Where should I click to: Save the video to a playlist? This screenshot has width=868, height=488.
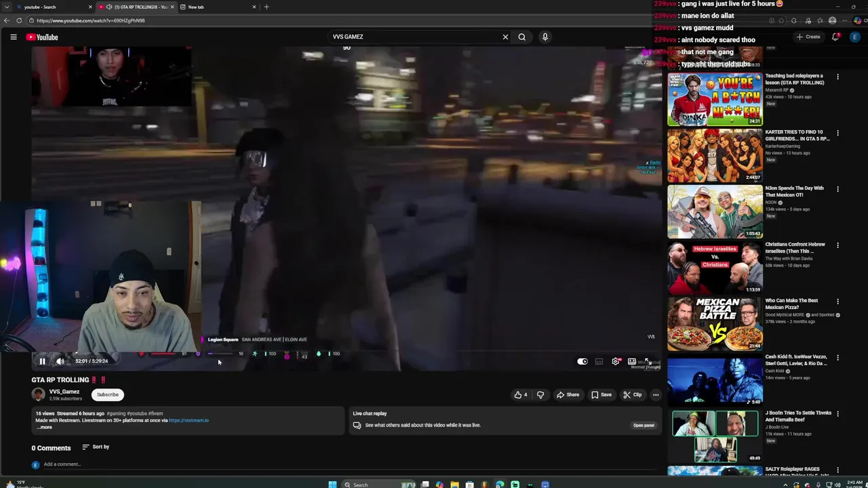coord(601,394)
